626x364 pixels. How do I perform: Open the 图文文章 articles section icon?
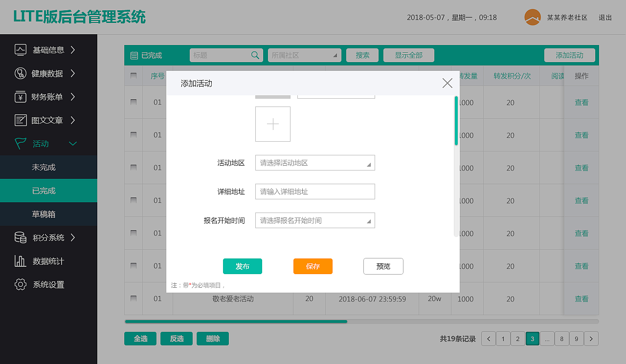[21, 120]
